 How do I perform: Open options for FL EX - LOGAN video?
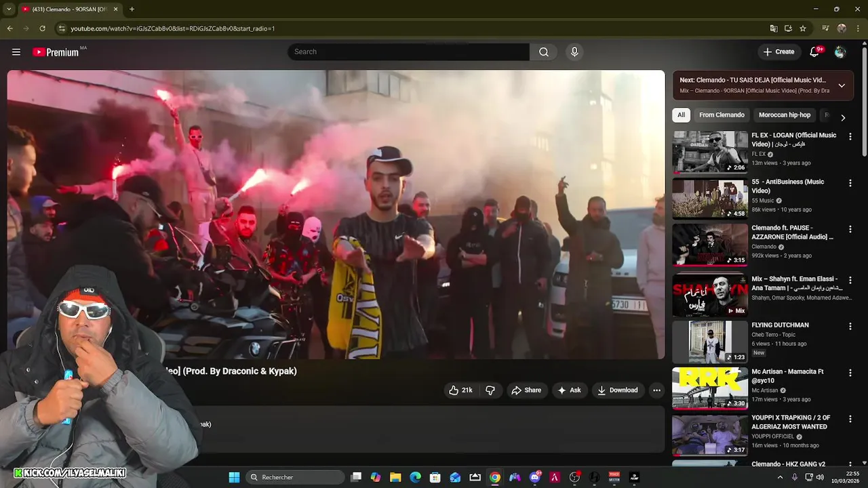pos(850,137)
